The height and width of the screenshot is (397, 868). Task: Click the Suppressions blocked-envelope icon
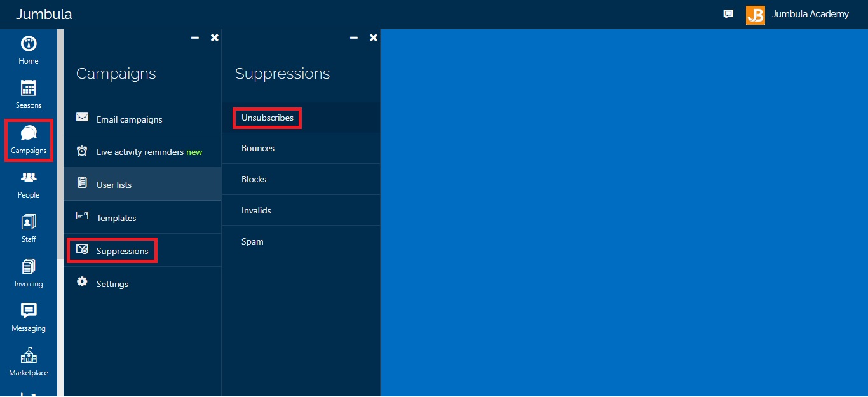[82, 249]
